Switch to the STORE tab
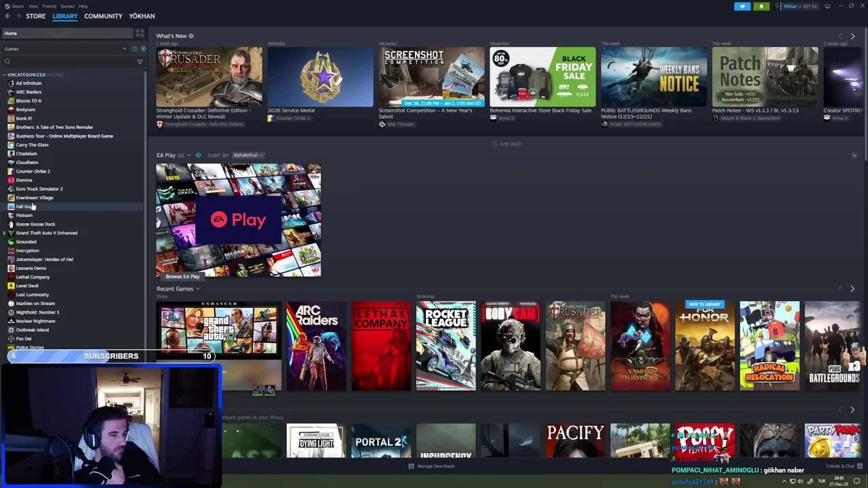 pyautogui.click(x=35, y=16)
